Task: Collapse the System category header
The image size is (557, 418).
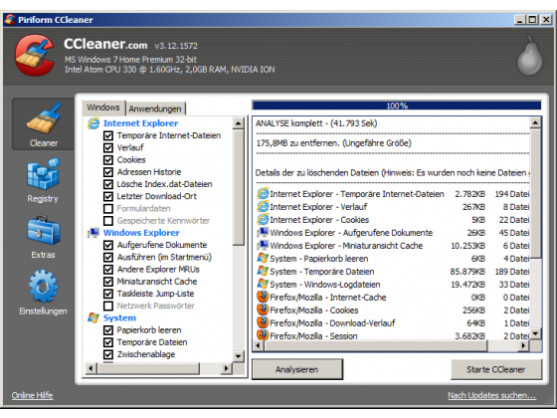Action: point(120,318)
